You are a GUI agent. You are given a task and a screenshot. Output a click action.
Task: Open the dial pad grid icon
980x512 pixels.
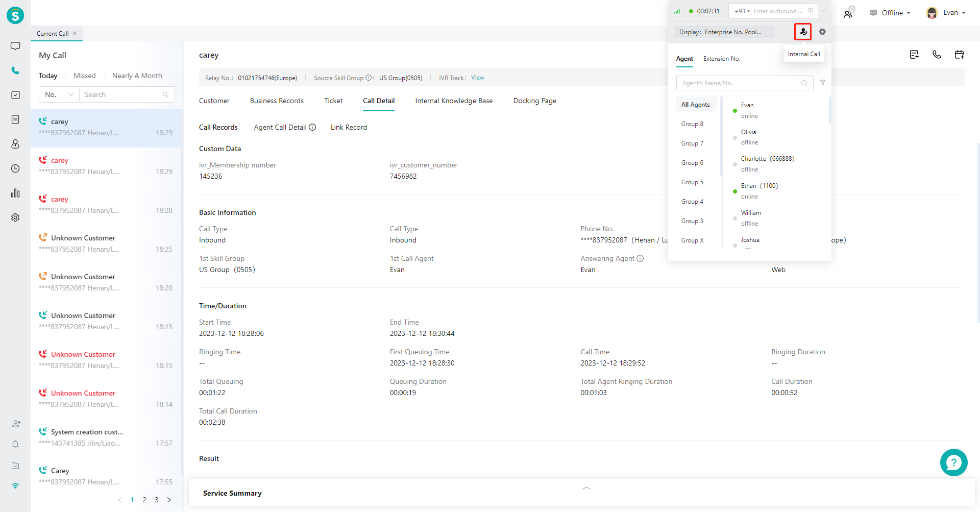tap(811, 11)
